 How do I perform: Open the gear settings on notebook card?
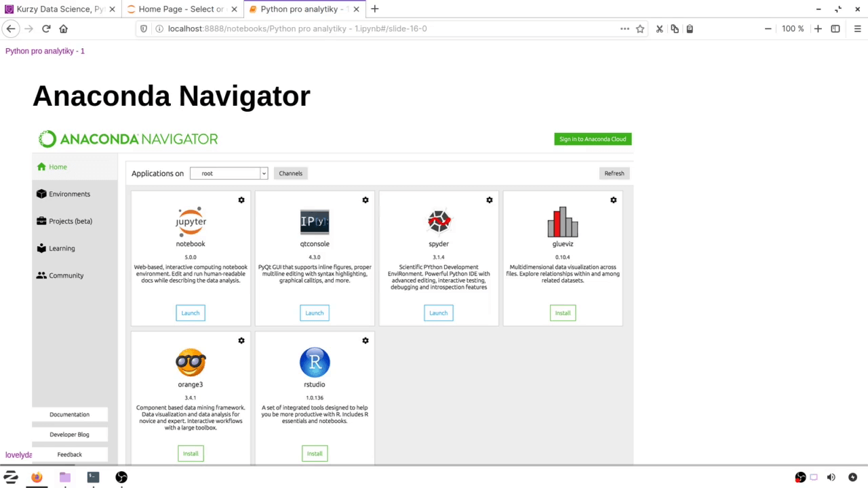241,200
